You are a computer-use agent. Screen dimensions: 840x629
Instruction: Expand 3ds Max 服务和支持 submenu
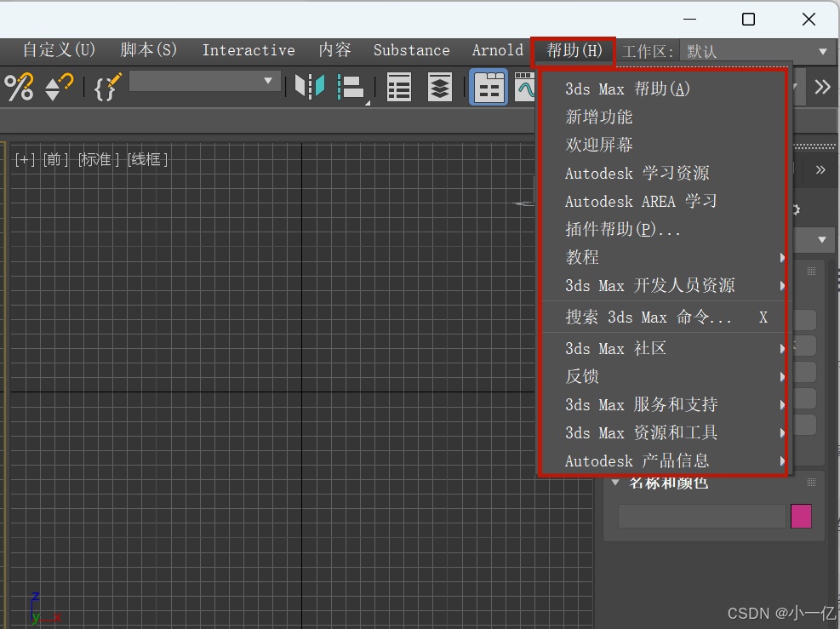[663, 404]
